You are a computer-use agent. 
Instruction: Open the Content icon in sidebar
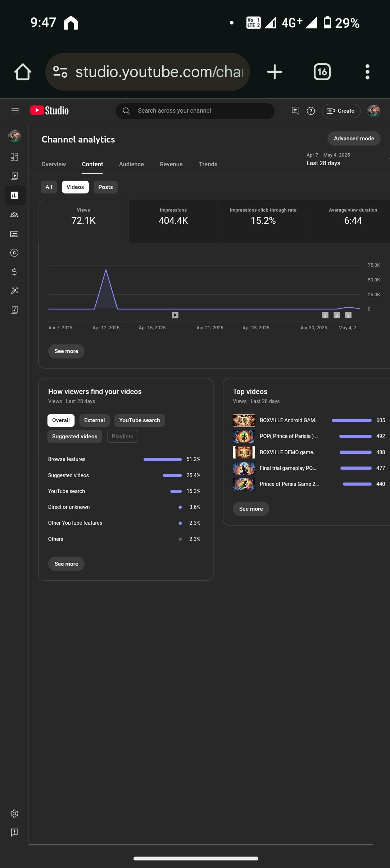tap(14, 176)
